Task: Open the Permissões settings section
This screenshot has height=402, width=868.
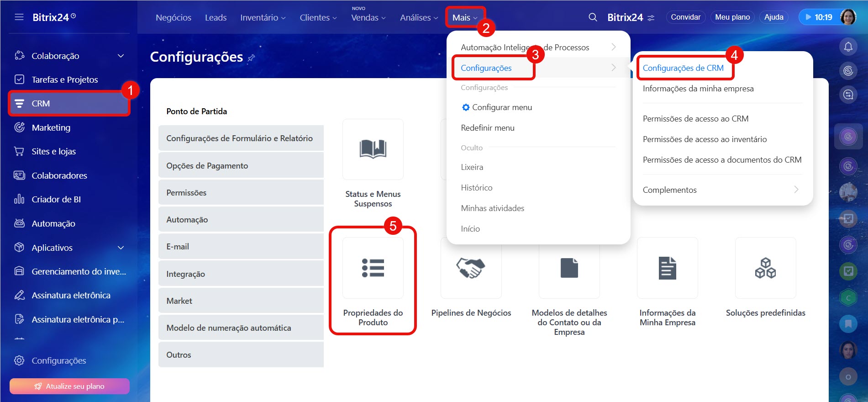Action: pos(241,193)
